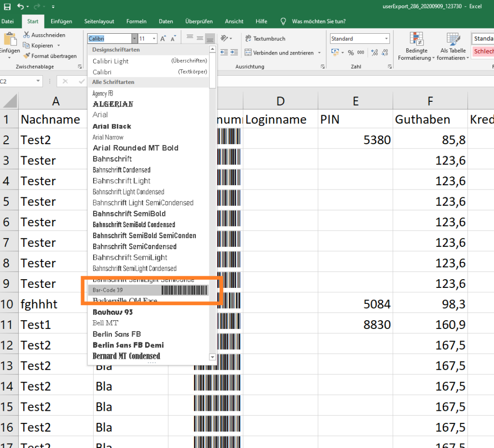Click the Undo arrow icon

(20, 6)
